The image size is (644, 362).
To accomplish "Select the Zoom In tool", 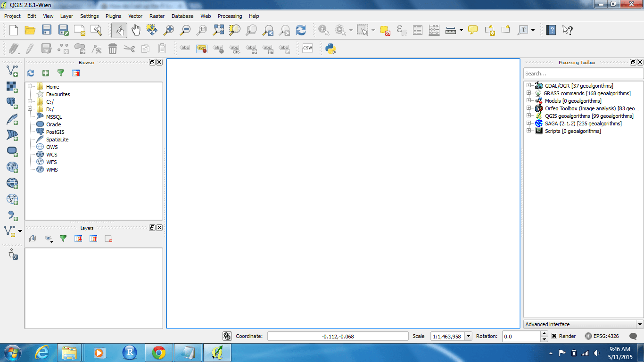I will (x=170, y=30).
